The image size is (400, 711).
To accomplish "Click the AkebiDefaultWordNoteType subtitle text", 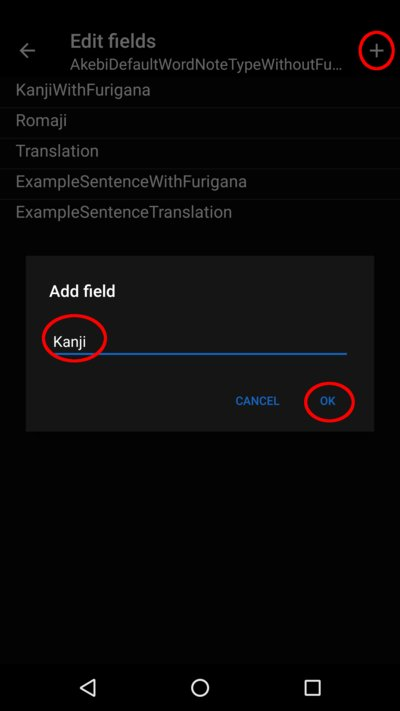I will tap(206, 65).
